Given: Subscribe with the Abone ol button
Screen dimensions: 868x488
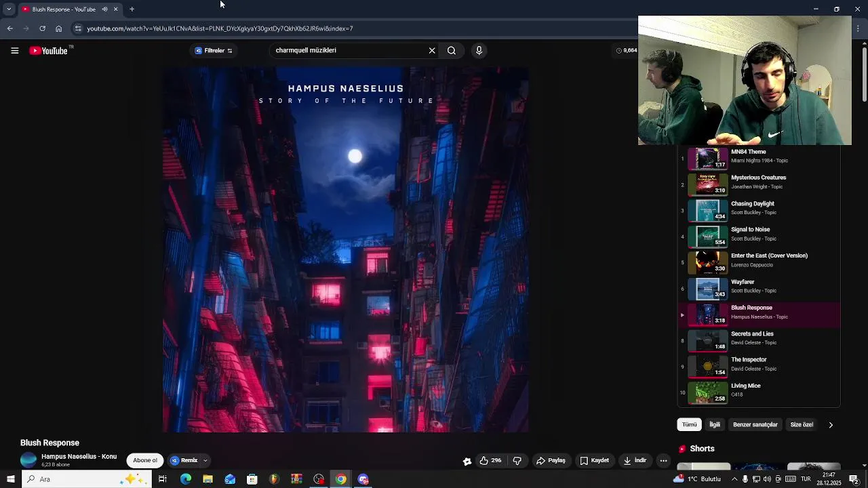Looking at the screenshot, I should click(145, 460).
